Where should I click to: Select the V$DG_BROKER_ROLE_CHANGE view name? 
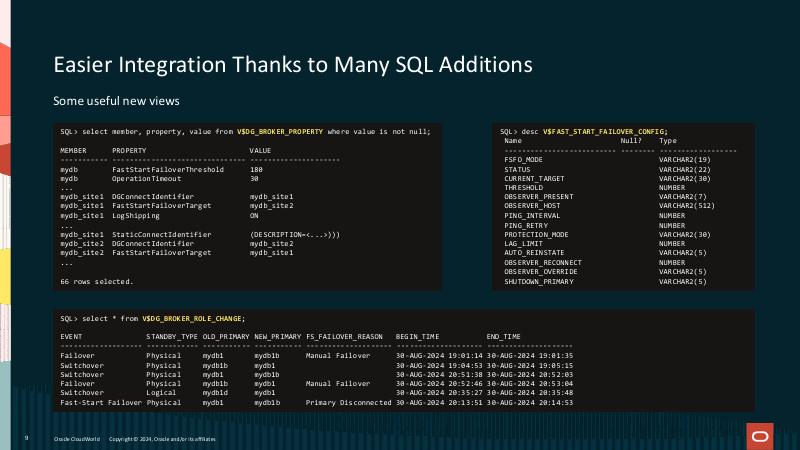pyautogui.click(x=192, y=318)
